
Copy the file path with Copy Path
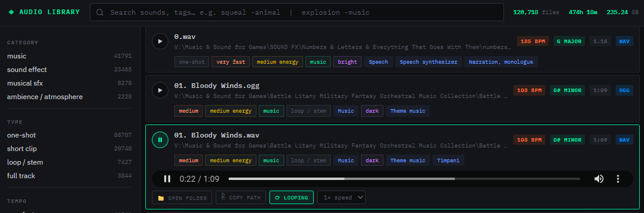(240, 198)
